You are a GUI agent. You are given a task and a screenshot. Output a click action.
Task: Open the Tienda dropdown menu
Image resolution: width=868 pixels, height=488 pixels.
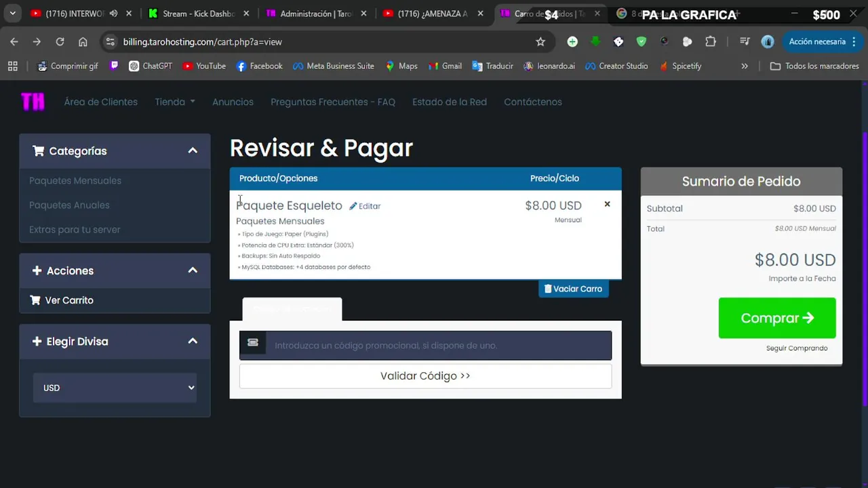coord(175,102)
